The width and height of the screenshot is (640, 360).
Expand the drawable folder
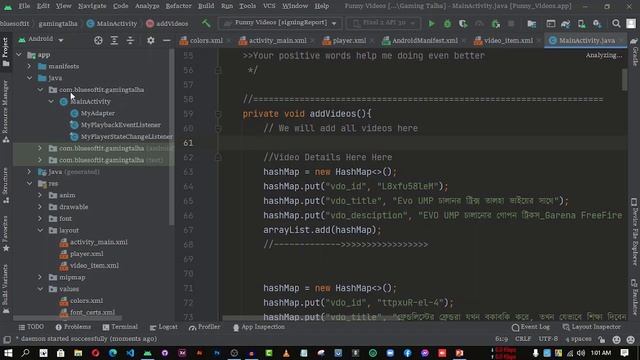40,207
